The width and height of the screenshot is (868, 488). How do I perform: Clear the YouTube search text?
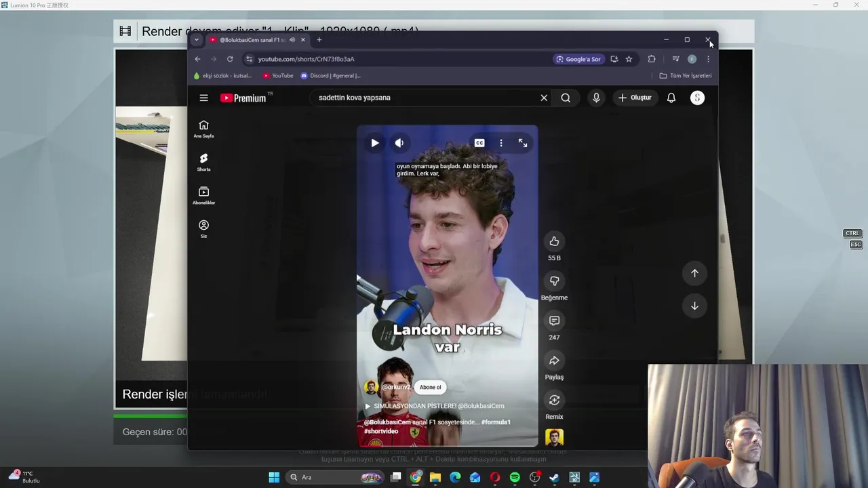[x=544, y=98]
